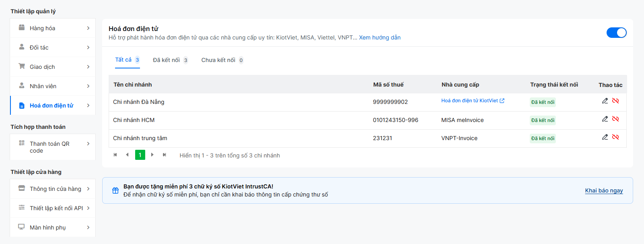
Task: Click the Thông tin cửa hàng store icon
Action: coord(22,188)
